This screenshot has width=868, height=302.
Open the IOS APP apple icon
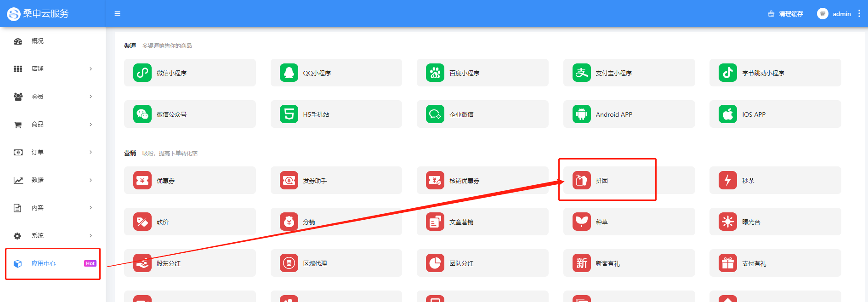click(728, 114)
